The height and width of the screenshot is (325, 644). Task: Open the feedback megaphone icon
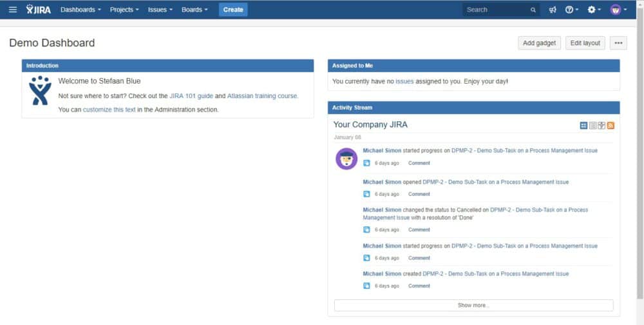pyautogui.click(x=553, y=10)
